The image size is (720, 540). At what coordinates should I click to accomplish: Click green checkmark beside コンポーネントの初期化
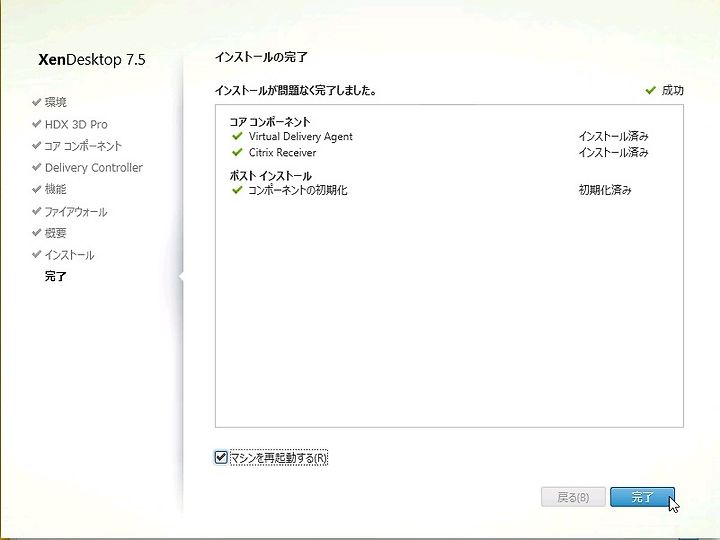pyautogui.click(x=237, y=190)
